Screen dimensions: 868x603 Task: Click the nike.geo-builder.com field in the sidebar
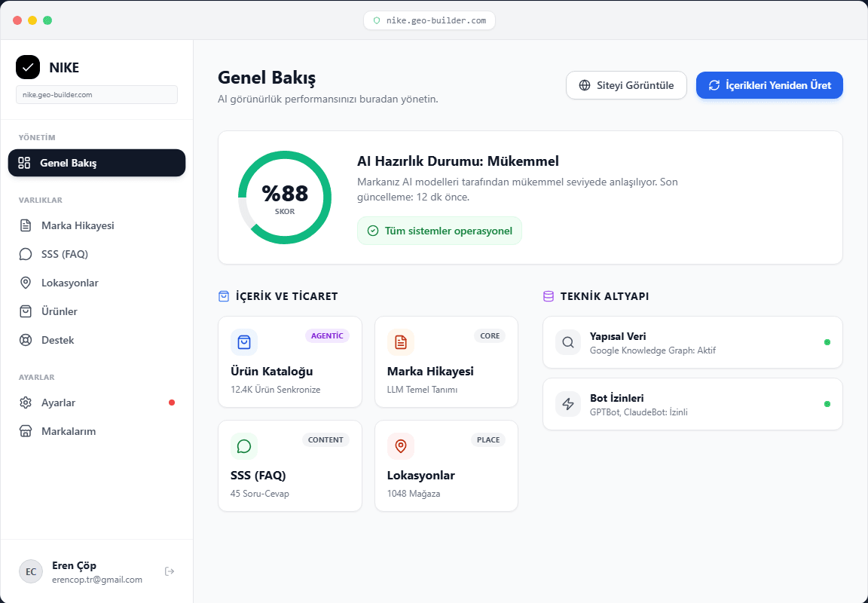(97, 95)
